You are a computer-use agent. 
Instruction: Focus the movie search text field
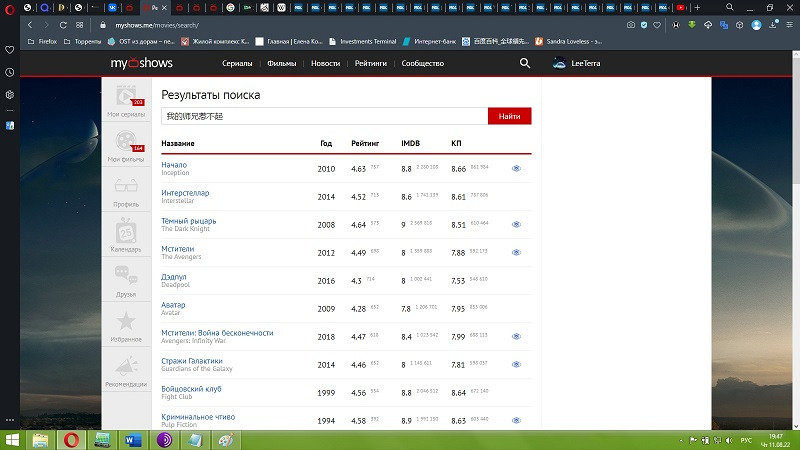324,116
